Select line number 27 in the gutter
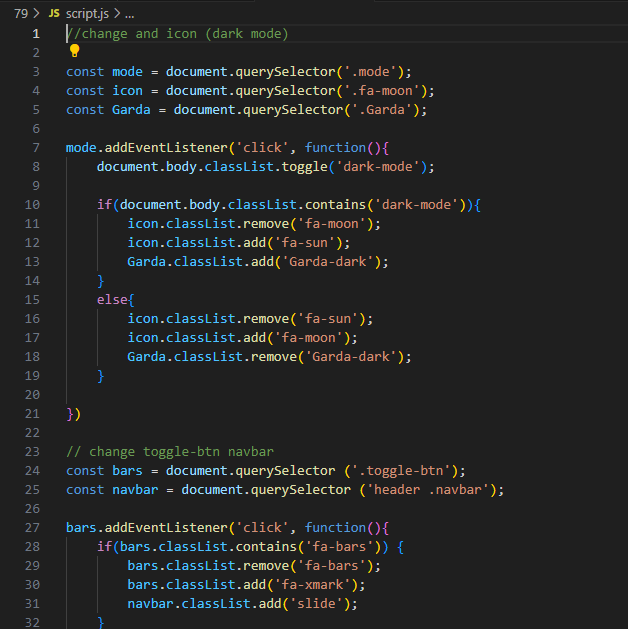Image resolution: width=628 pixels, height=629 pixels. 32,528
